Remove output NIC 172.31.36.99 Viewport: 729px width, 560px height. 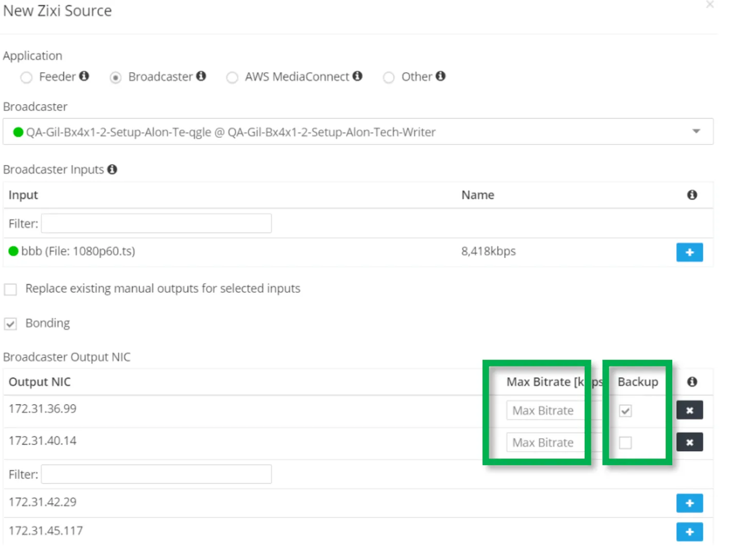(x=689, y=410)
